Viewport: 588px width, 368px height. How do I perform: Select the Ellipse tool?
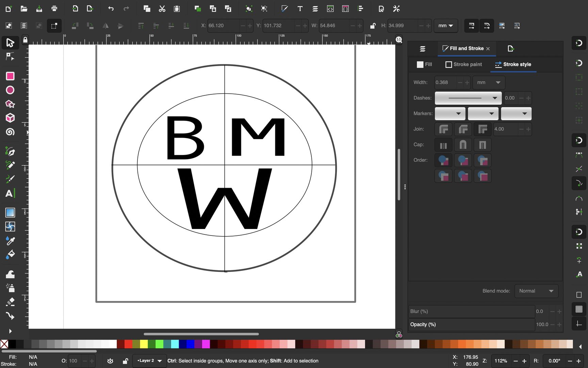10,90
